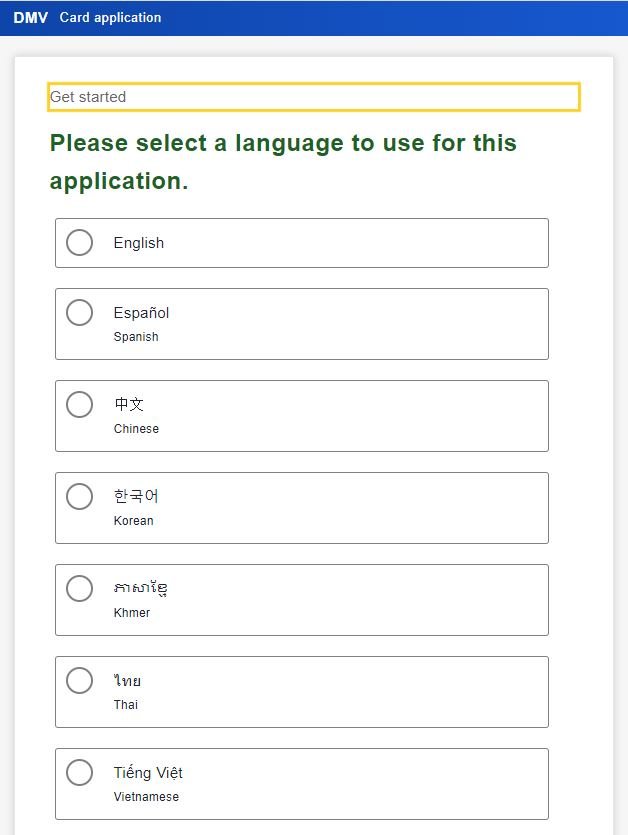
Task: Click the DMV logo in header
Action: (30, 18)
